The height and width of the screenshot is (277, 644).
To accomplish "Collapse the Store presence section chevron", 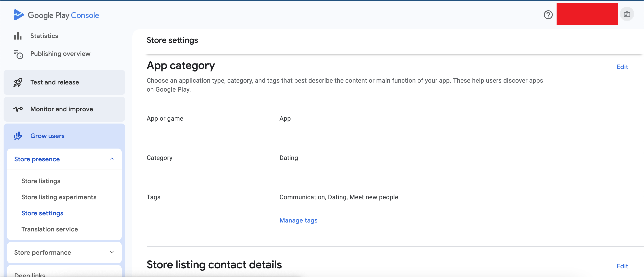I will [112, 159].
